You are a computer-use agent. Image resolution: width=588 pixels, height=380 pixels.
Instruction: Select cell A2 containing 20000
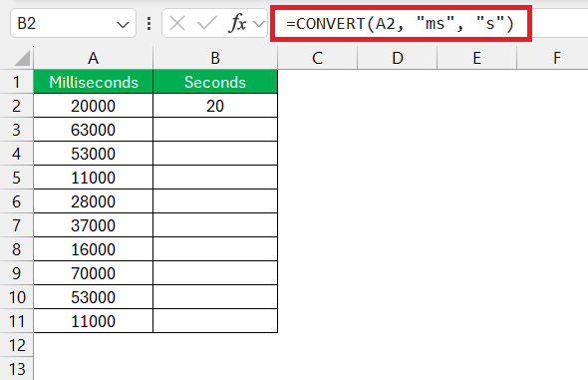tap(94, 106)
